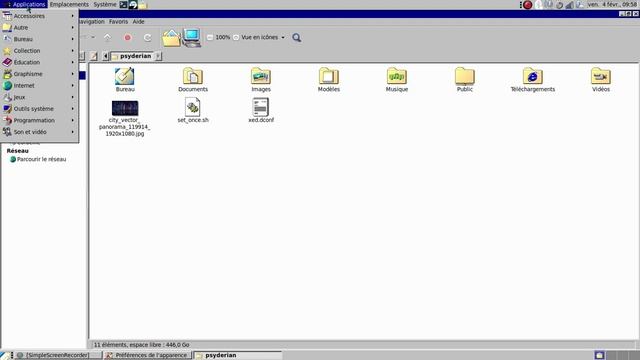Open the Emplacements menu
This screenshot has height=360, width=640.
click(x=69, y=4)
